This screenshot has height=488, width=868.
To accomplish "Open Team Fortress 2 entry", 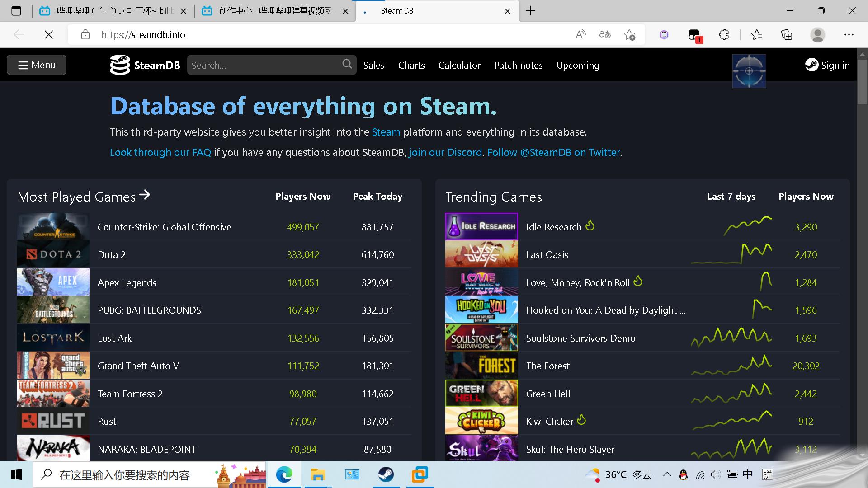I will pyautogui.click(x=130, y=394).
